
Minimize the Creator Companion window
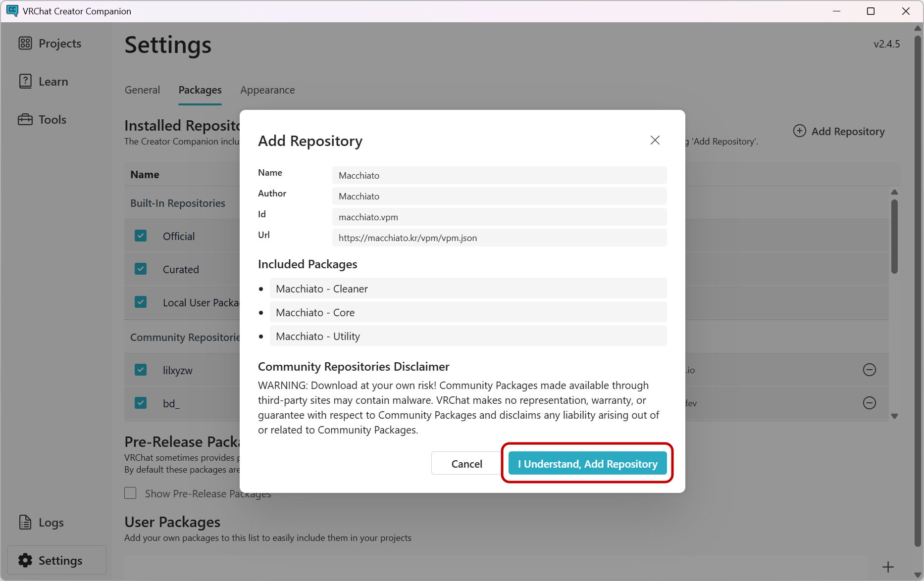tap(837, 11)
